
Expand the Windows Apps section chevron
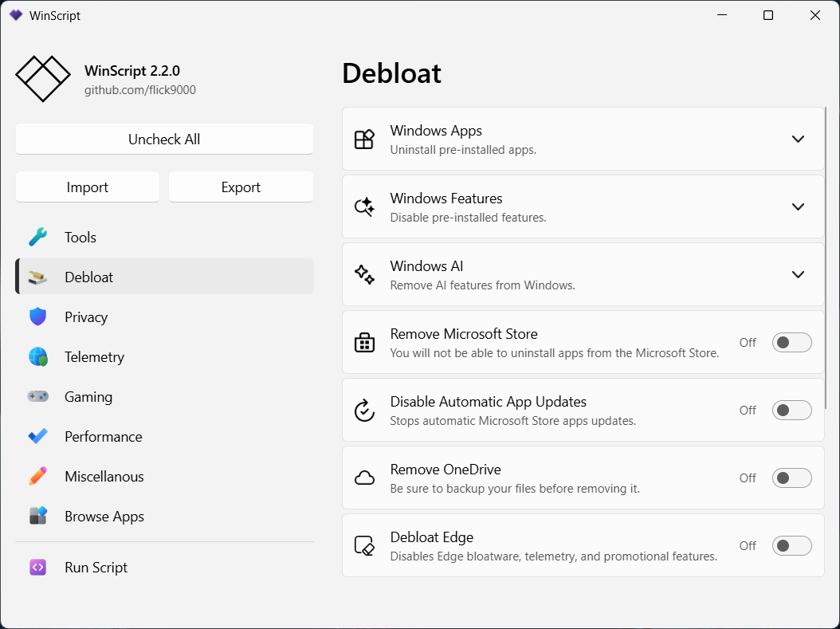(x=798, y=139)
